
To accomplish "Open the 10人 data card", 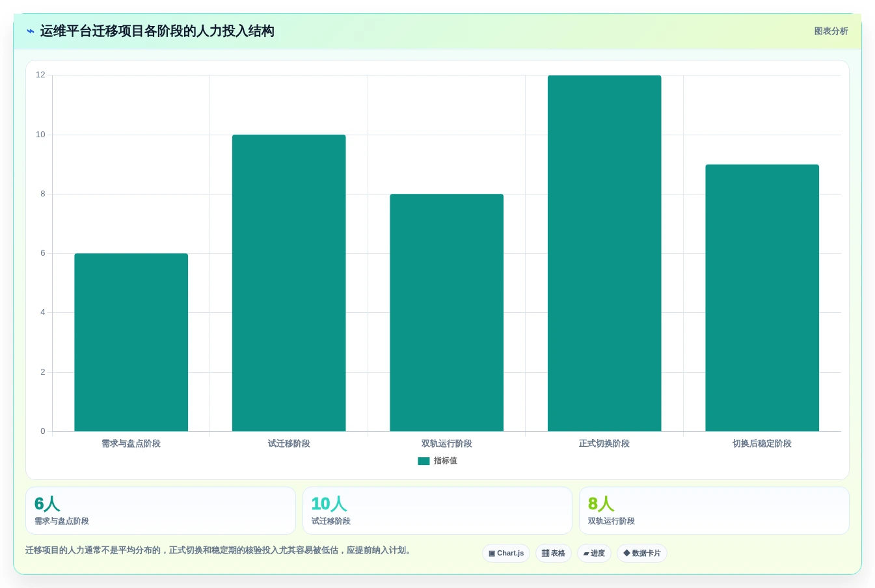I will 437,511.
